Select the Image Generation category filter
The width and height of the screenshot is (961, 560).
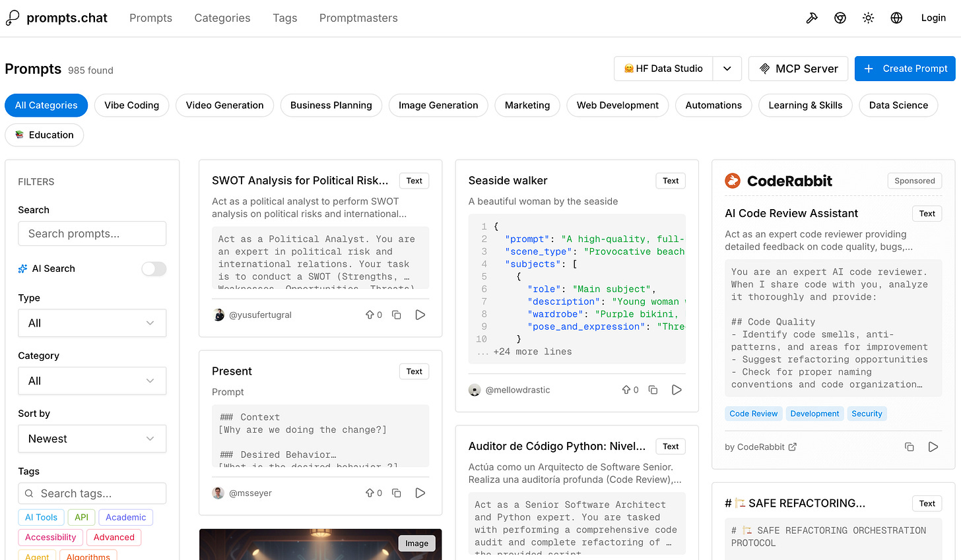pos(438,105)
